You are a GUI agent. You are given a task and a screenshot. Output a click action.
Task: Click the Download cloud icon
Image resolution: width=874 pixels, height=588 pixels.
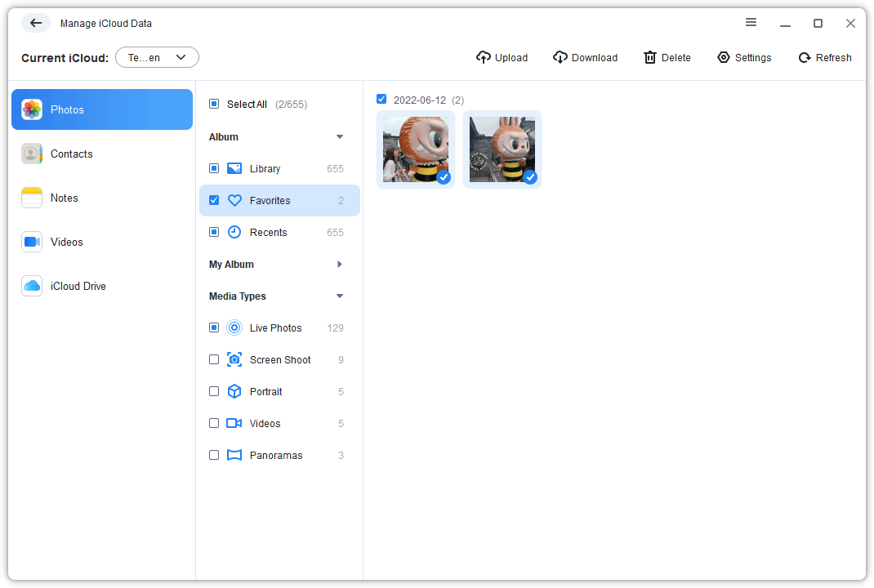[560, 57]
